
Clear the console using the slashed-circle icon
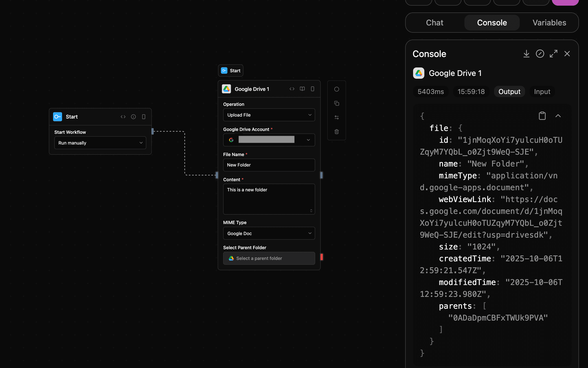point(540,54)
